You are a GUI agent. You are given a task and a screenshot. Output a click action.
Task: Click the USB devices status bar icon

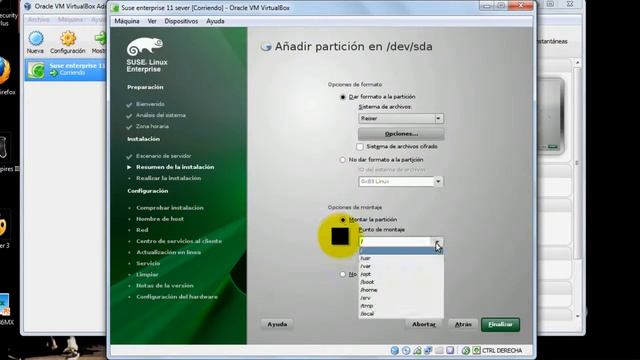[x=417, y=351]
